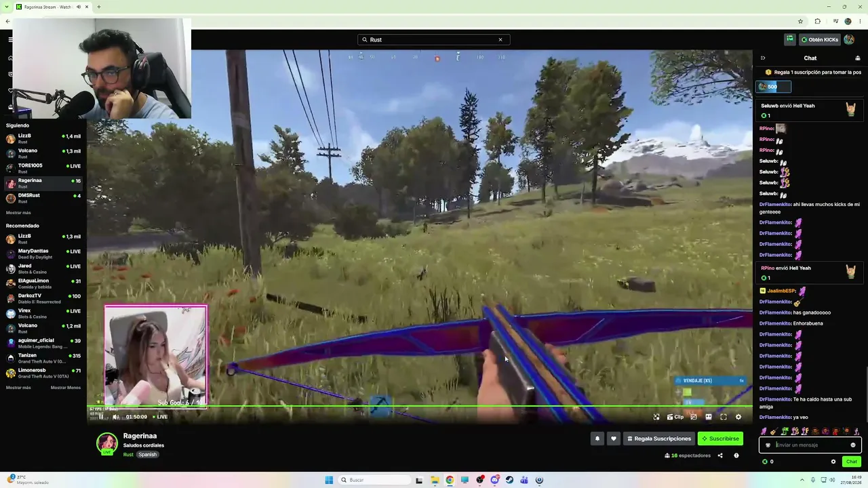868x488 pixels.
Task: Expand recommended list with Mostrar más
Action: click(x=18, y=388)
